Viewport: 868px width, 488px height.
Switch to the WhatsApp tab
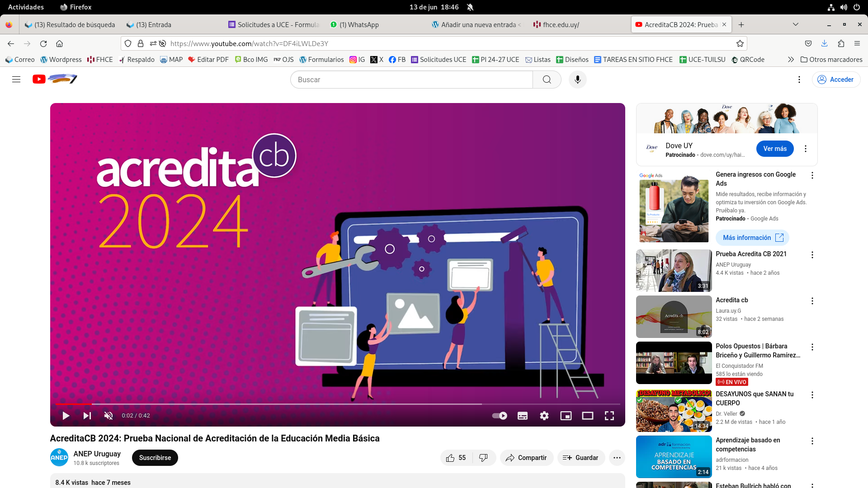359,25
